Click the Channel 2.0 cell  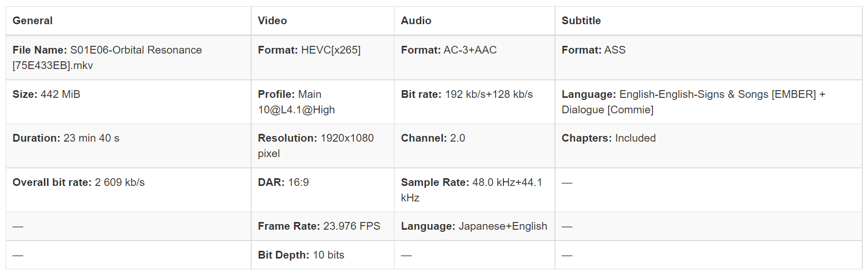433,138
